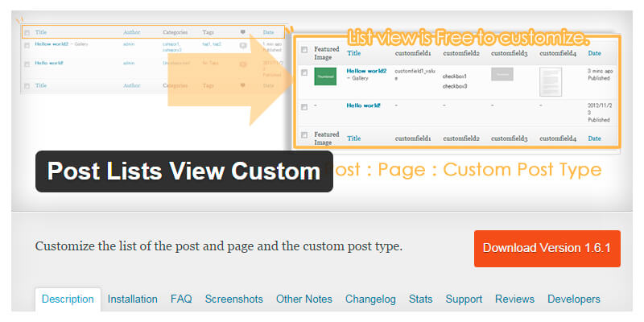Tick the checkbox beside Hello world! in the customized list
Image resolution: width=644 pixels, height=322 pixels.
pyautogui.click(x=304, y=107)
